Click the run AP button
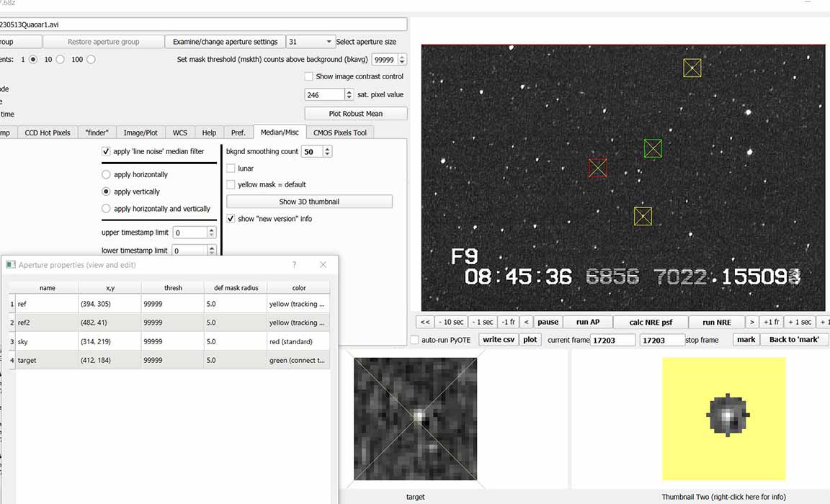Image resolution: width=830 pixels, height=504 pixels. pyautogui.click(x=588, y=322)
